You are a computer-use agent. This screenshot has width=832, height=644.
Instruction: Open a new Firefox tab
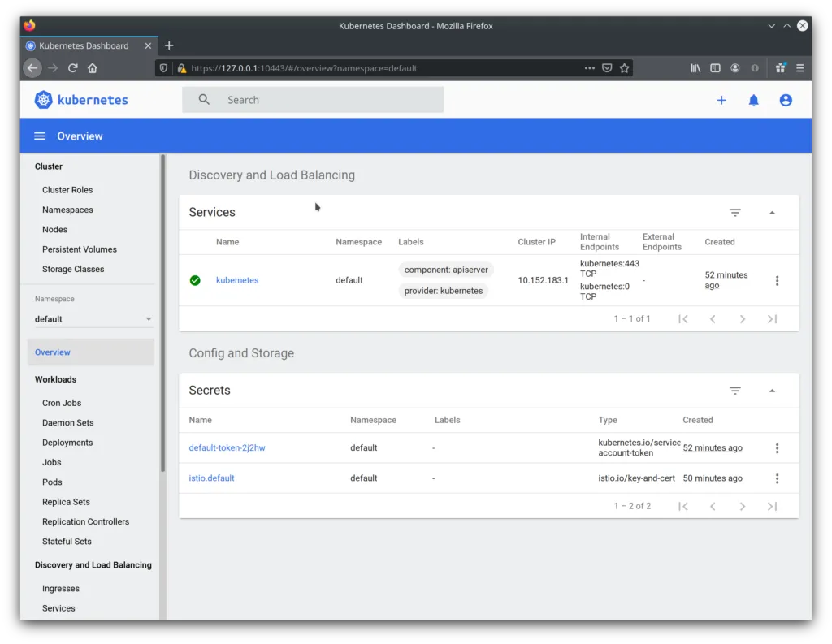(x=169, y=45)
